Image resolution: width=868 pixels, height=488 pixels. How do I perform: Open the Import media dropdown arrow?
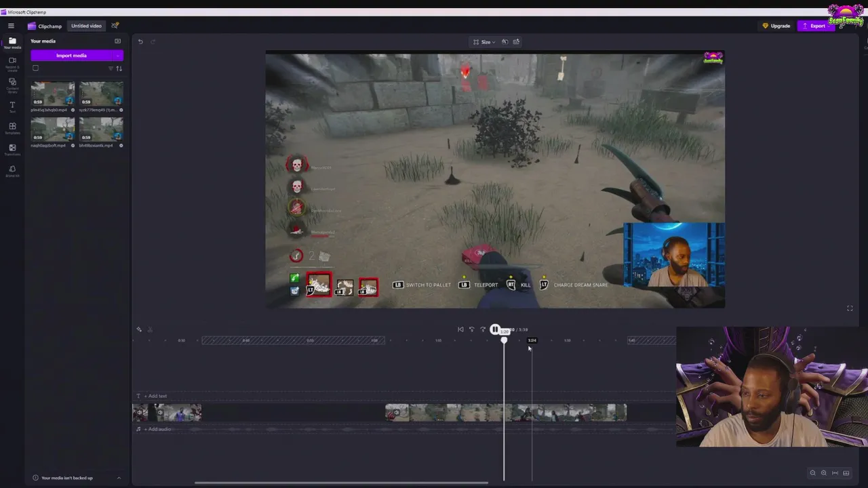[119, 56]
